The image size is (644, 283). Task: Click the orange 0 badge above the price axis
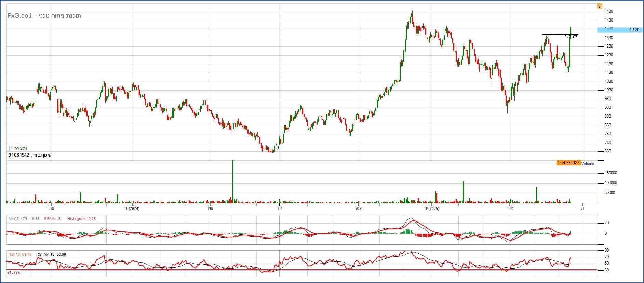[x=600, y=6]
